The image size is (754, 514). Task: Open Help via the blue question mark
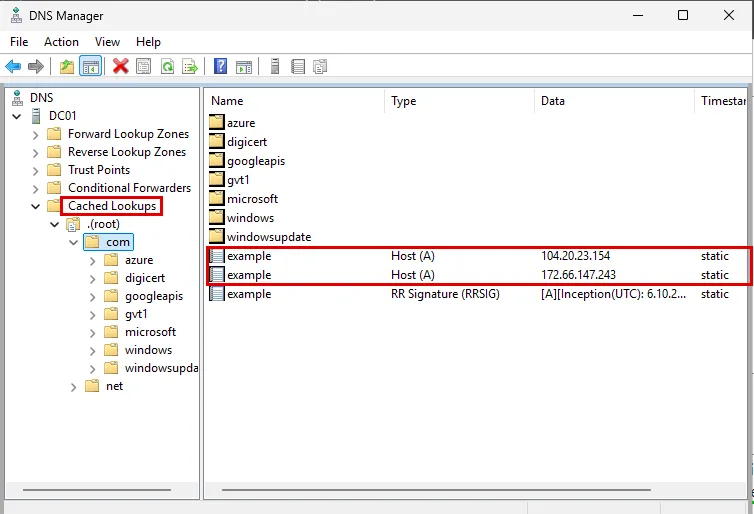pyautogui.click(x=220, y=66)
